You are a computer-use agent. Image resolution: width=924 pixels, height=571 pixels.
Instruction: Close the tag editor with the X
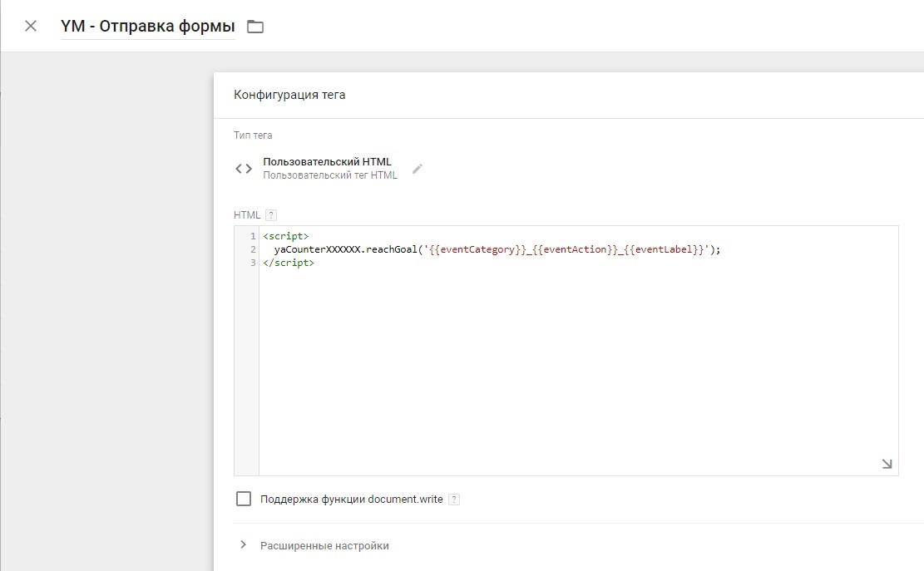click(31, 26)
